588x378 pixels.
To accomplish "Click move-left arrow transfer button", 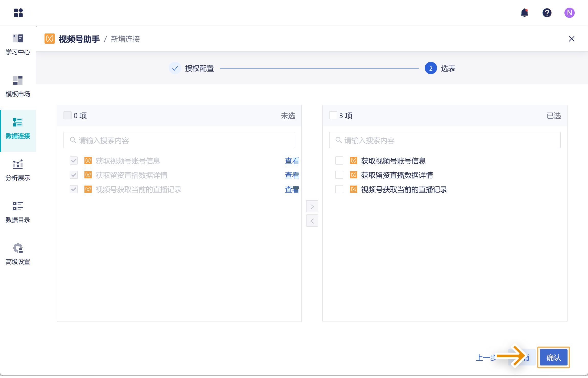I will click(312, 221).
